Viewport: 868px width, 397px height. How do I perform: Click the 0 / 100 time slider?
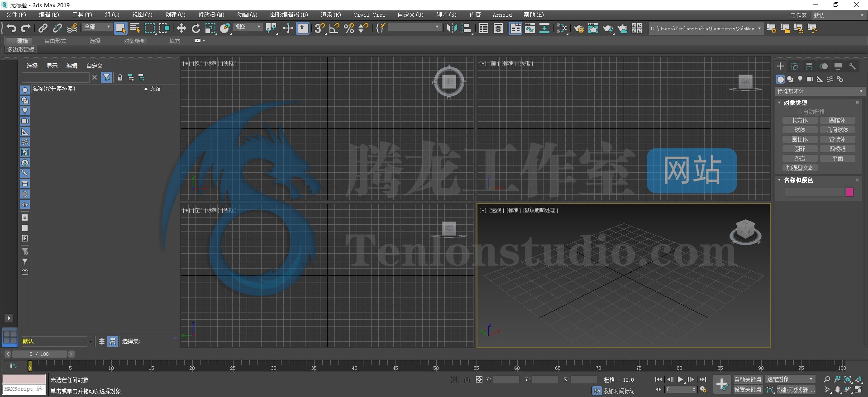click(39, 354)
